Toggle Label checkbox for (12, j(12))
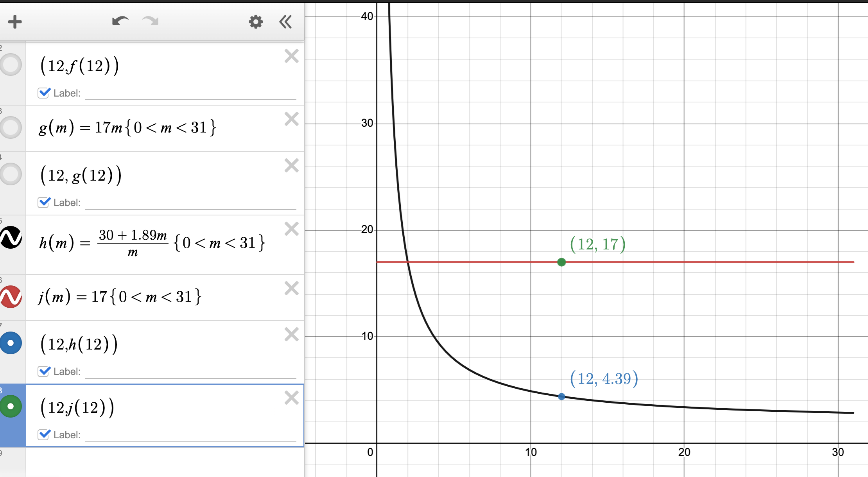 [44, 435]
